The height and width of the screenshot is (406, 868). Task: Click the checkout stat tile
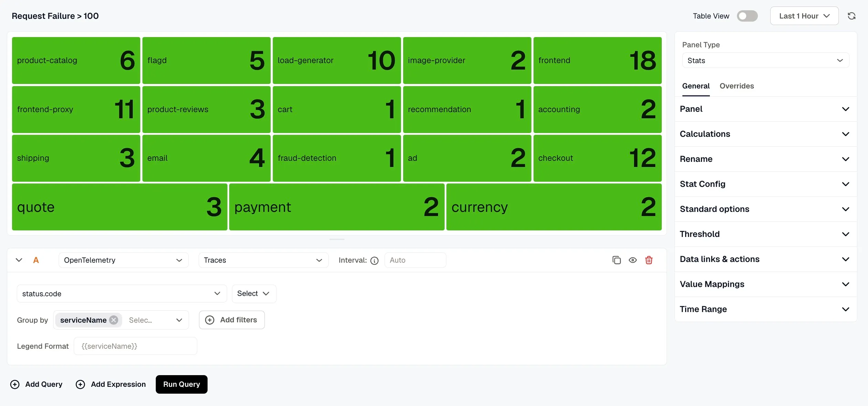(x=597, y=158)
